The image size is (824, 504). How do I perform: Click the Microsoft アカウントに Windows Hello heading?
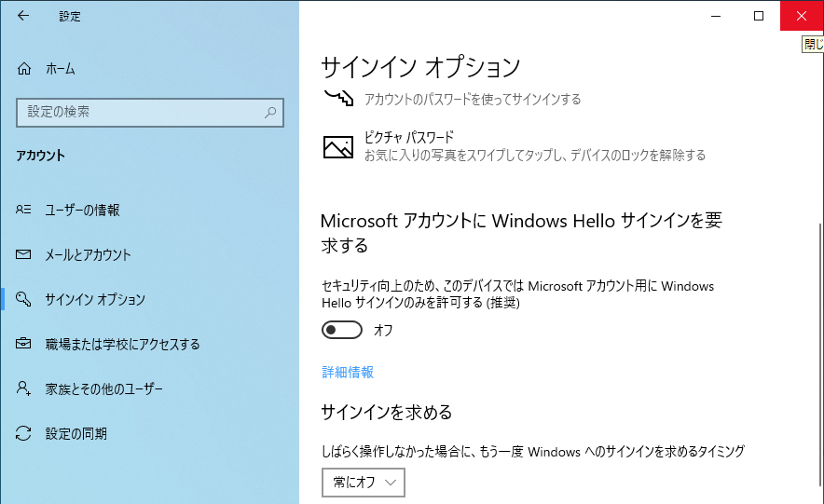tap(521, 233)
